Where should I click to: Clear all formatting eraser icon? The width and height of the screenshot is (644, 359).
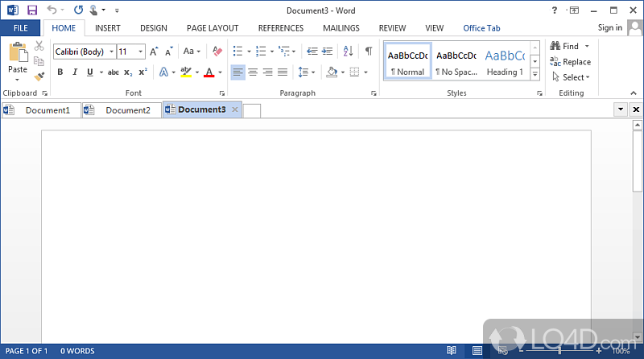217,52
